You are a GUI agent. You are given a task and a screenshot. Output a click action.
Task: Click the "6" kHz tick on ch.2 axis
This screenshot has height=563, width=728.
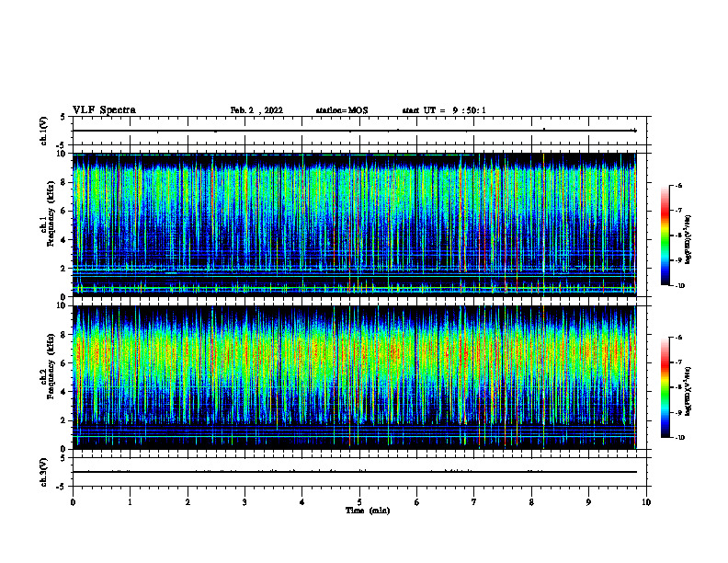click(63, 363)
